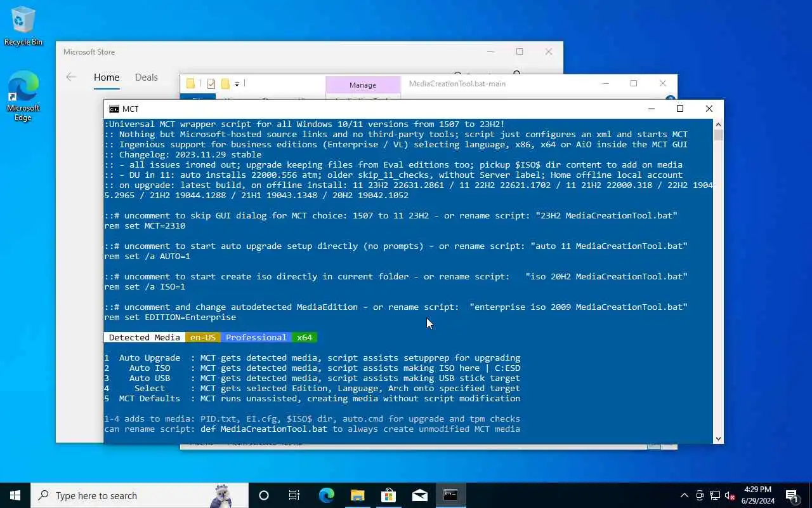Click the 'Changelog: 2023.11.29 stable' line
The width and height of the screenshot is (812, 508).
183,155
